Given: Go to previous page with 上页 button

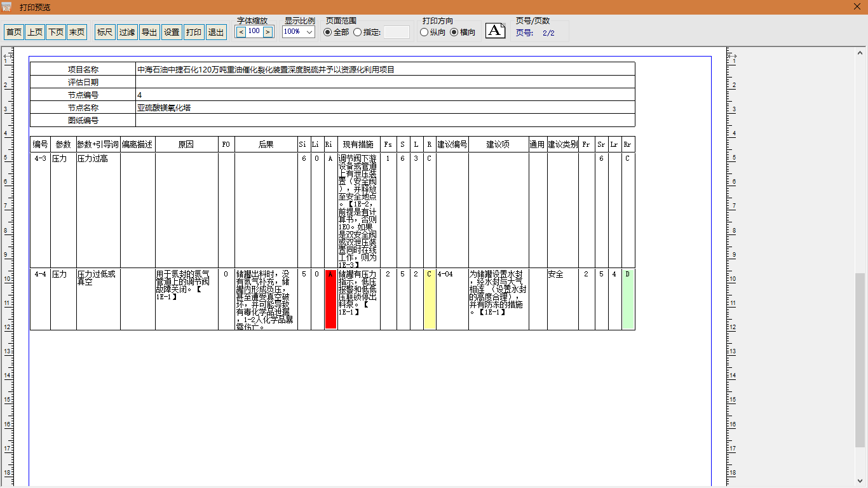Looking at the screenshot, I should pos(35,32).
